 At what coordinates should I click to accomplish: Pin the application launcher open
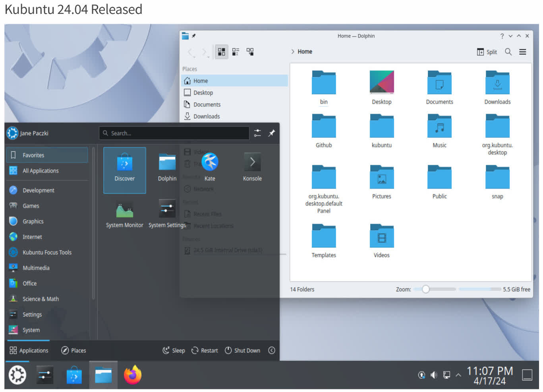pos(272,133)
